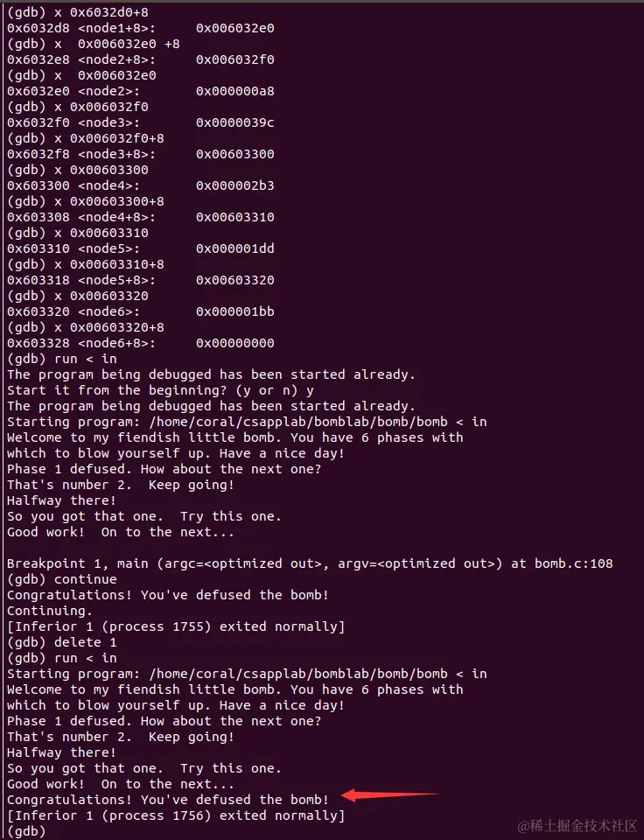
Task: Click the red arrow annotation
Action: [x=389, y=795]
